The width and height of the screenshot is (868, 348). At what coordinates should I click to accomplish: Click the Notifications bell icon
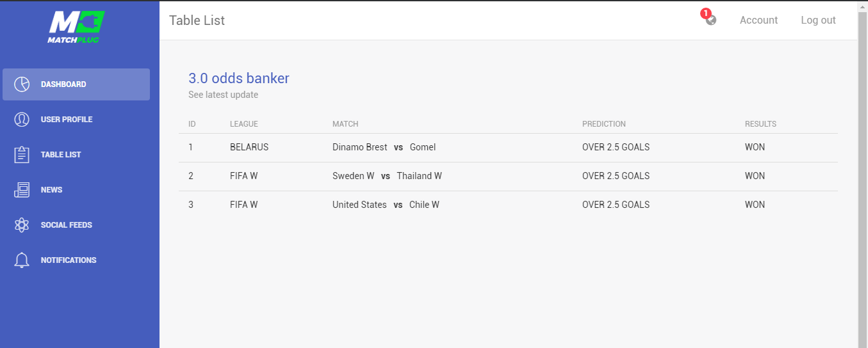pos(22,260)
